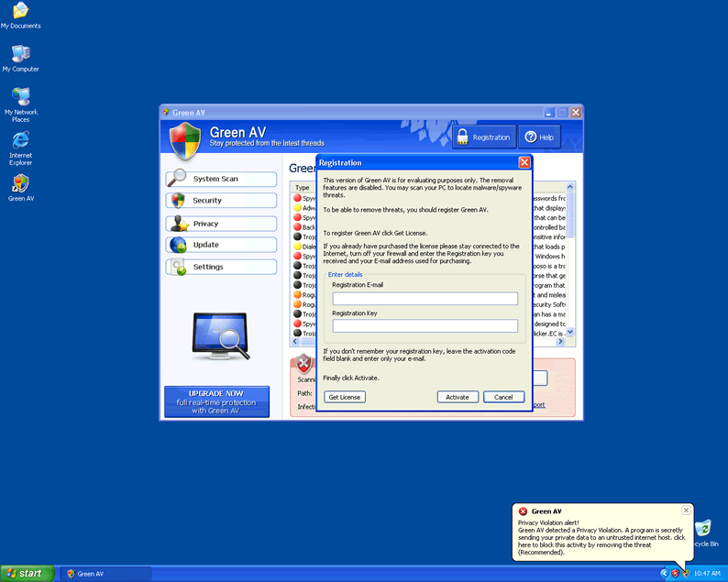Close the privacy alert balloon
The image size is (728, 582).
point(686,510)
